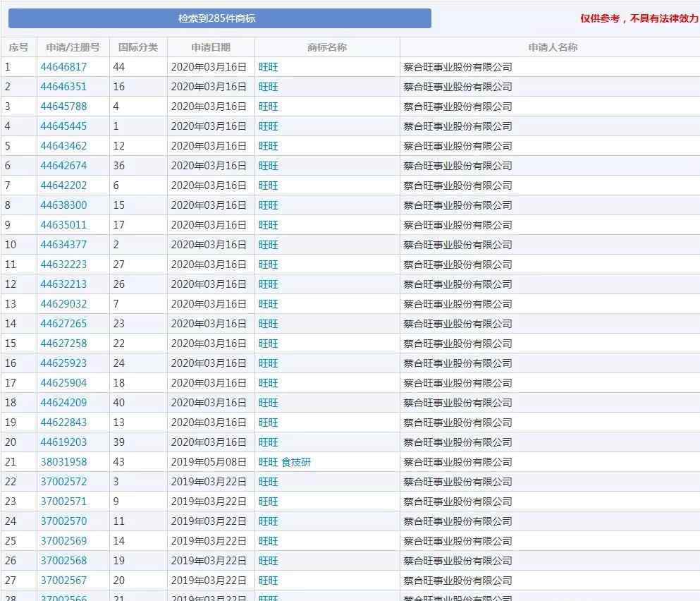Click the 序号 column header

pos(19,47)
